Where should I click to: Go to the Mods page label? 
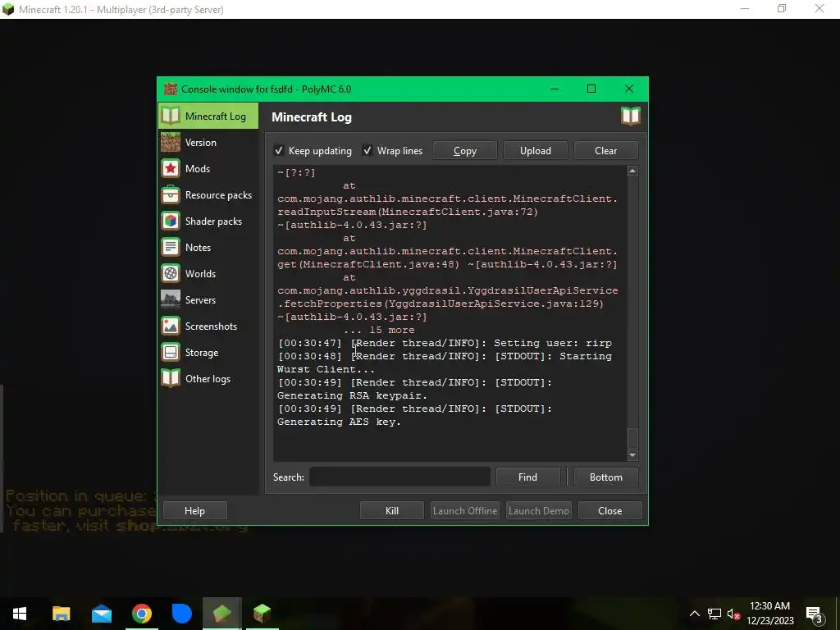pos(198,169)
